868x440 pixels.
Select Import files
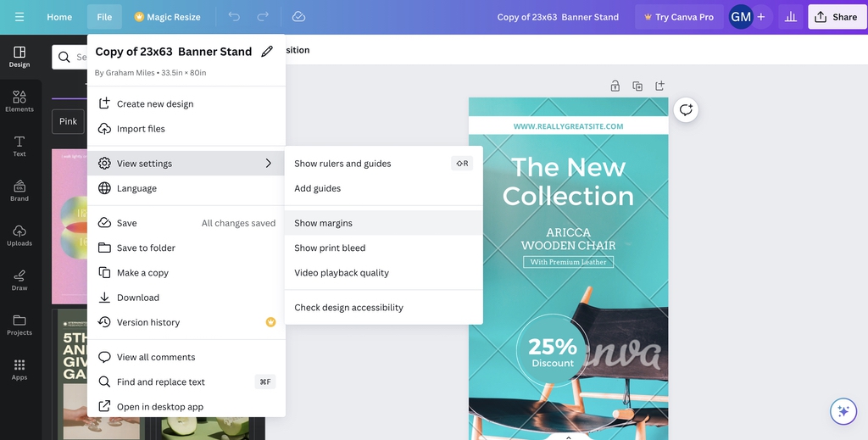click(186, 129)
